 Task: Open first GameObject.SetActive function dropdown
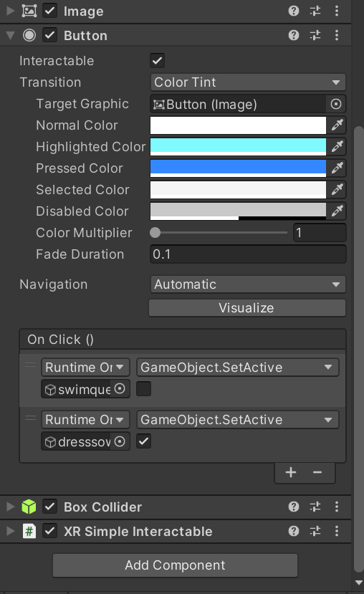tap(237, 367)
